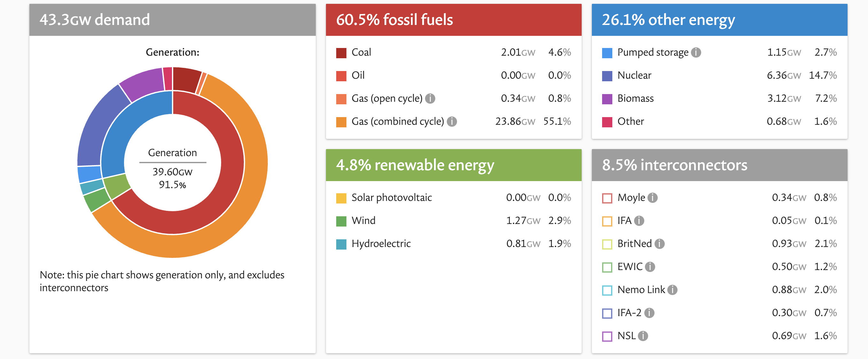Screen dimensions: 868x359
Task: Open the Moyle interconnector info icon
Action: click(652, 198)
